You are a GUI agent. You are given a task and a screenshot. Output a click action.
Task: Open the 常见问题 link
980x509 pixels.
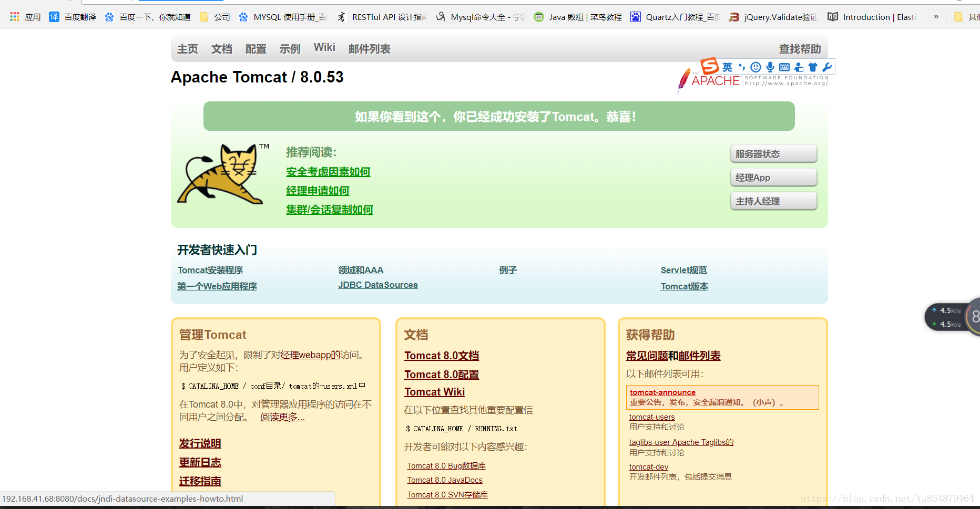647,356
